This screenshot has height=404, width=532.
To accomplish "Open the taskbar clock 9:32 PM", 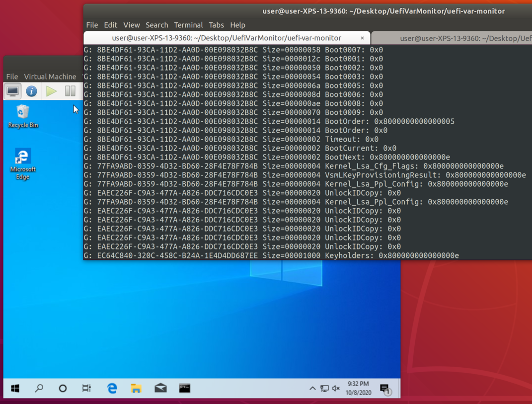I will [358, 388].
